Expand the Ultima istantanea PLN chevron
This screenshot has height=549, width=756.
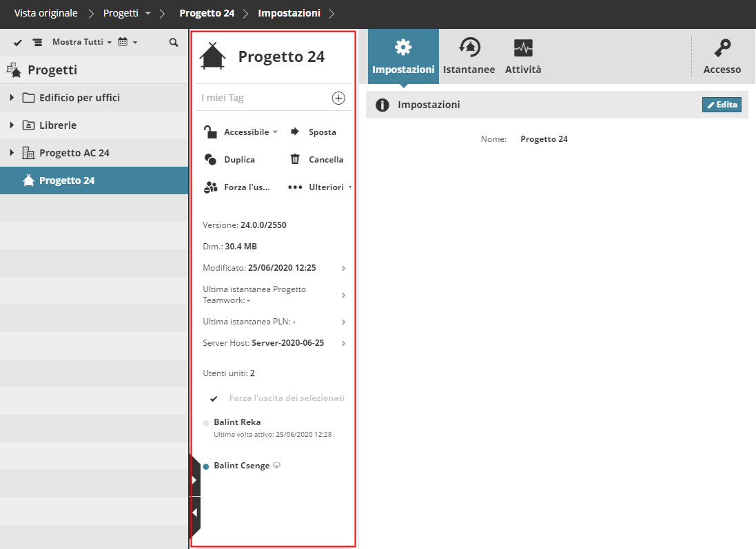343,322
